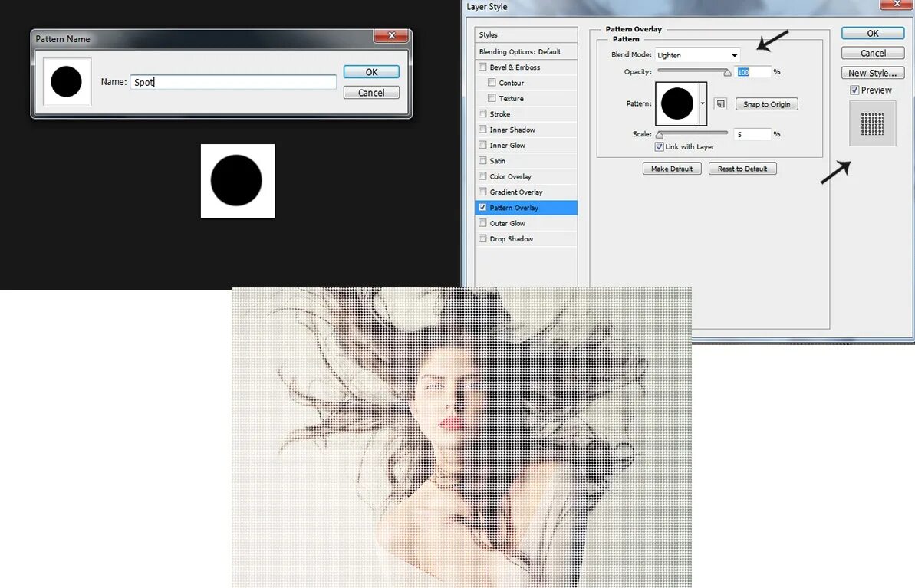Click the Name field containing Spot

[x=233, y=82]
